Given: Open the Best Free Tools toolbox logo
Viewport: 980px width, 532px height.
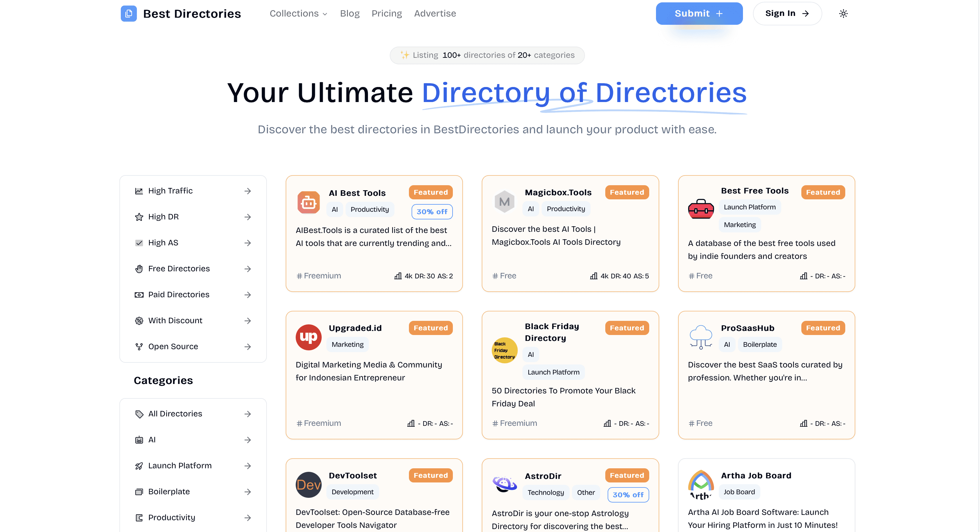Looking at the screenshot, I should pyautogui.click(x=701, y=209).
